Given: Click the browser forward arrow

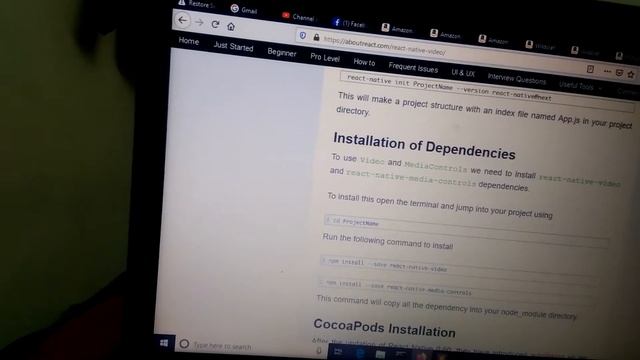Looking at the screenshot, I should 199,22.
